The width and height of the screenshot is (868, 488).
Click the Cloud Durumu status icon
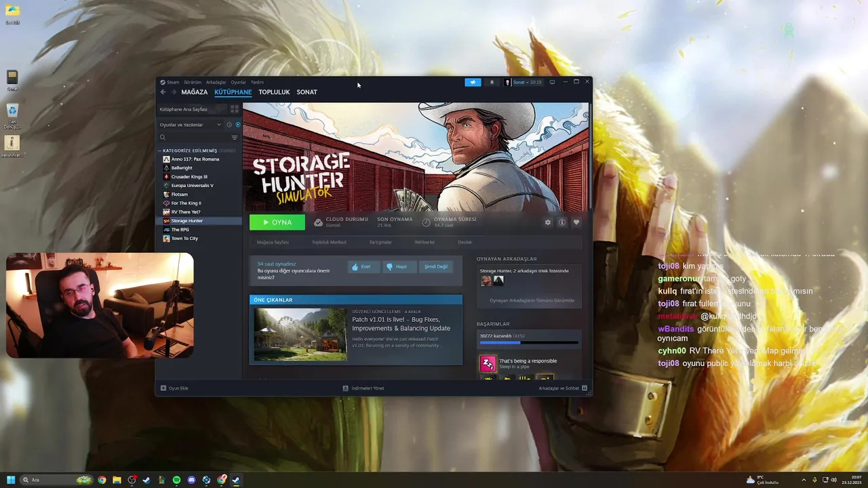(318, 222)
